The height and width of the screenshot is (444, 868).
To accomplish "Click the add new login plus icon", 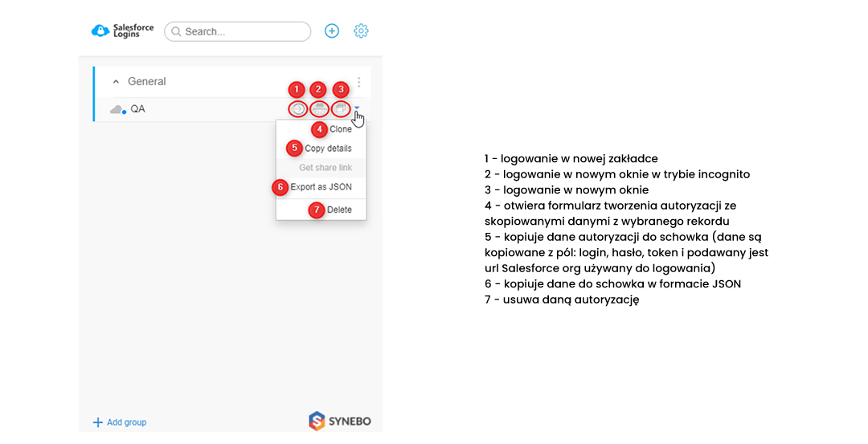I will pyautogui.click(x=332, y=31).
